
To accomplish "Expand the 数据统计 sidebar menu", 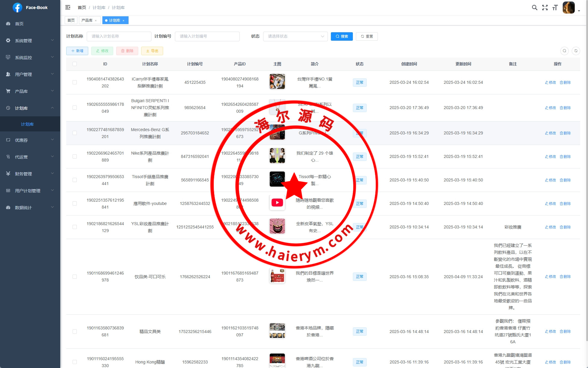I will (x=30, y=207).
